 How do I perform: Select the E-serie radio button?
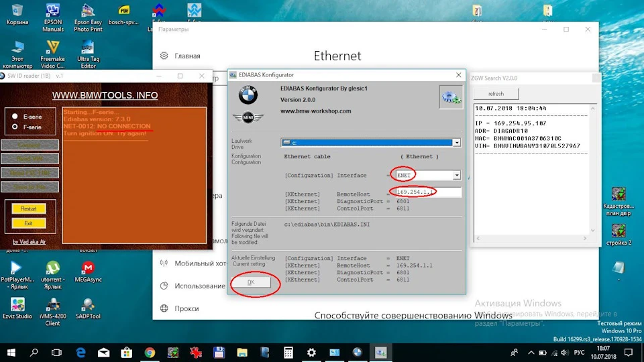(x=15, y=117)
